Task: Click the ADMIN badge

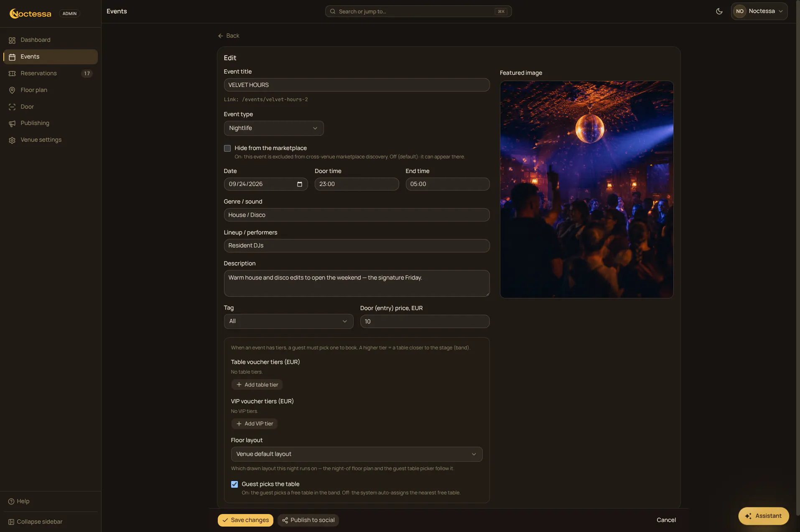Action: click(69, 13)
